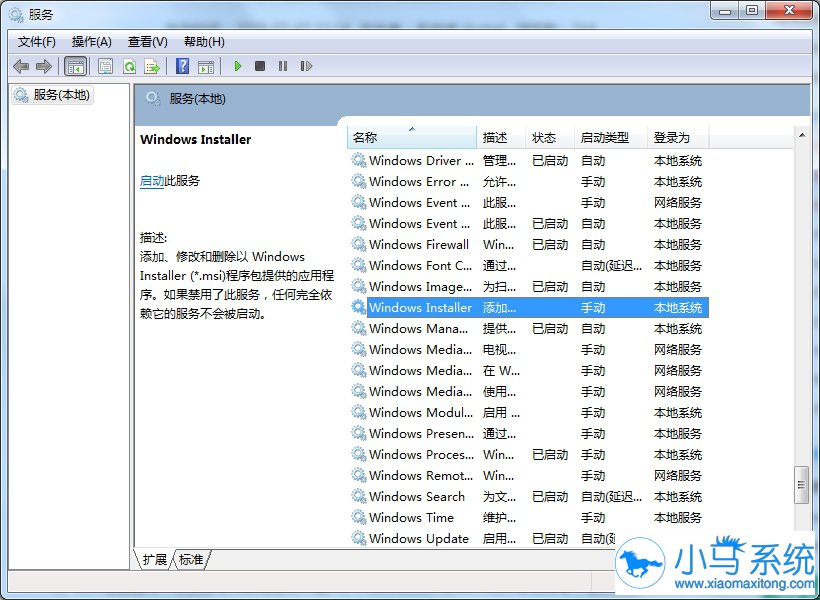Sort services by 状态 column header
The height and width of the screenshot is (600, 820).
[550, 138]
